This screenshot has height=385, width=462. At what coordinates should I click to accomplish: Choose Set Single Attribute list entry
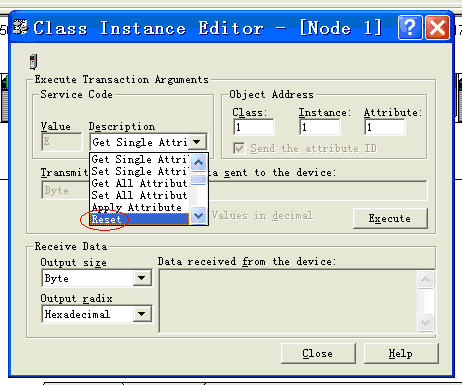[x=139, y=171]
